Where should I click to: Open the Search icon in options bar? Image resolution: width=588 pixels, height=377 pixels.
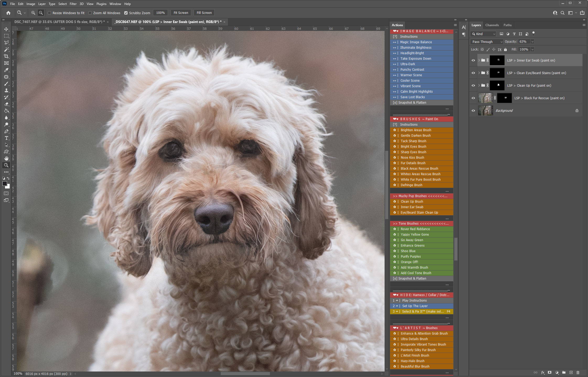pos(563,13)
